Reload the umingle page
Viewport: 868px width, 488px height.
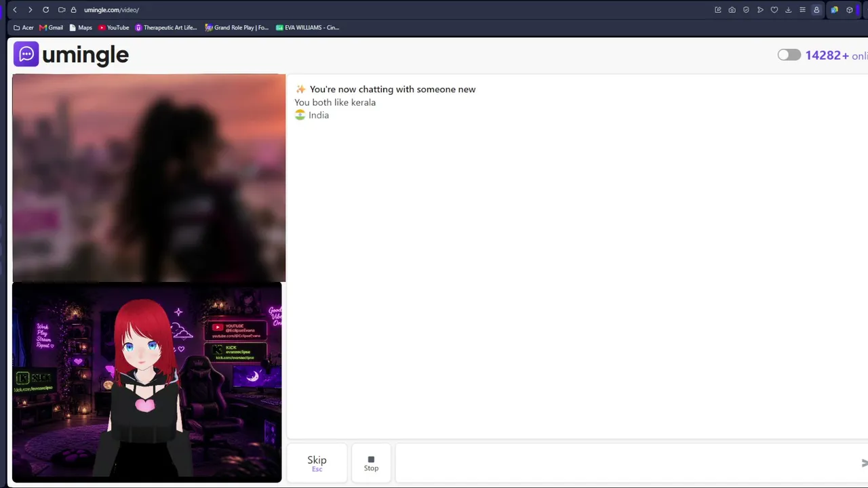click(x=45, y=9)
